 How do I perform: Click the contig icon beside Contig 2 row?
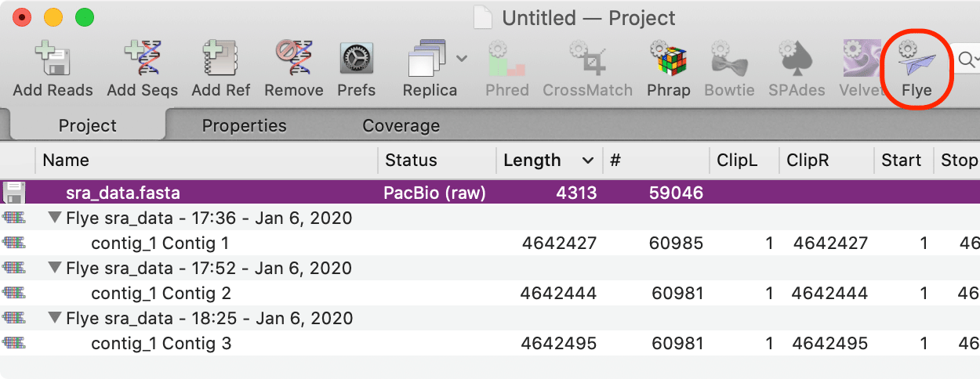click(13, 293)
